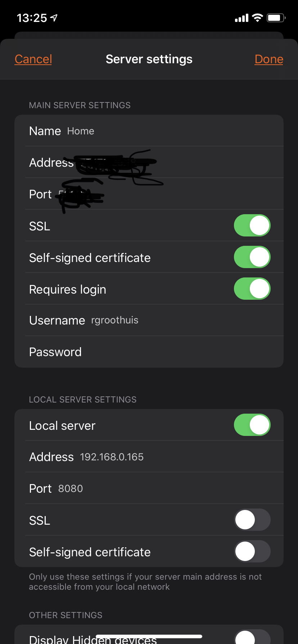The image size is (298, 644).
Task: Tap the cellular signal bars icon
Action: click(241, 18)
